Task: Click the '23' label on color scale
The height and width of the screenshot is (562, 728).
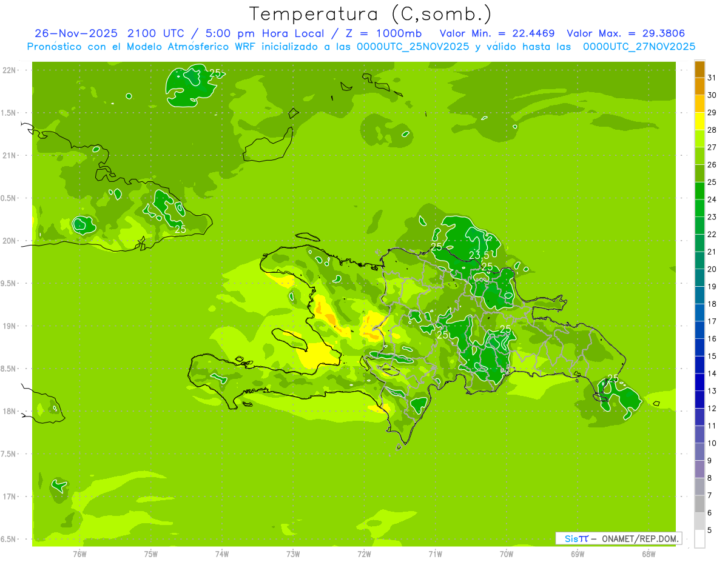Action: click(712, 217)
